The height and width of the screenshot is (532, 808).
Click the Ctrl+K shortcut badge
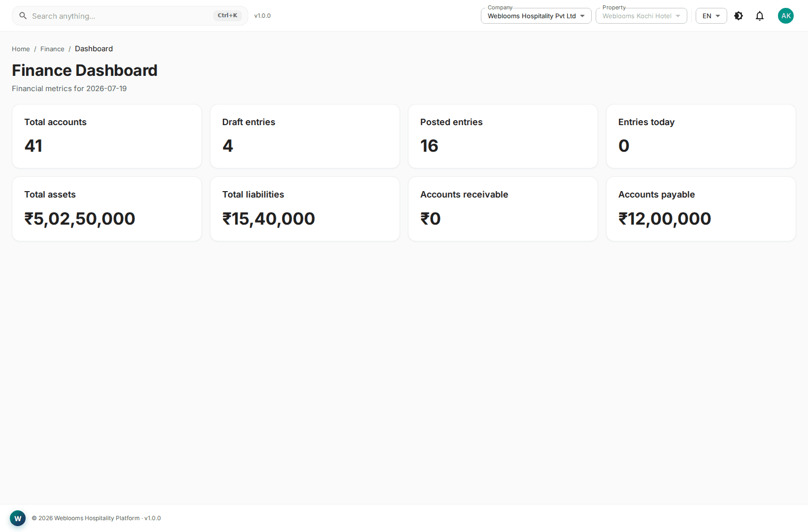[228, 15]
